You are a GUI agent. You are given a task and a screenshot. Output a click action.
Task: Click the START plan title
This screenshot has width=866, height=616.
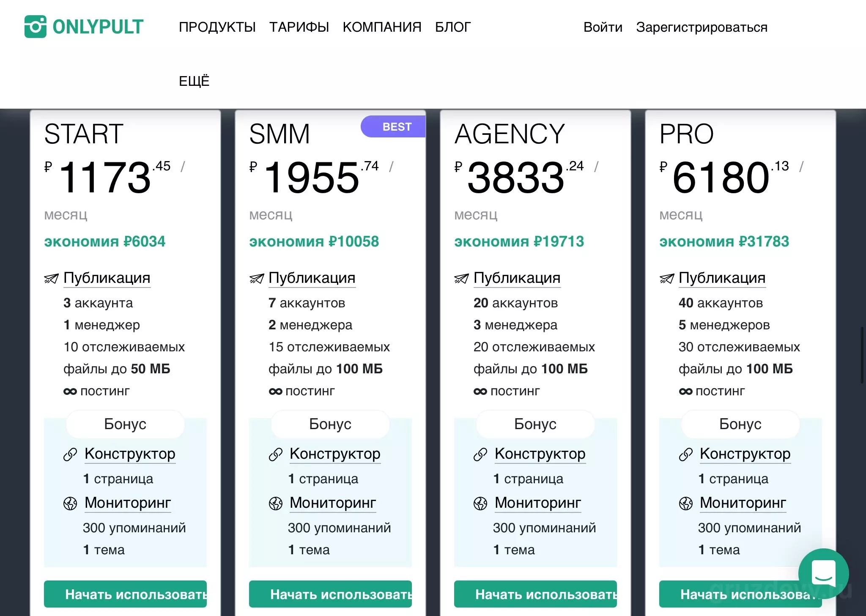click(84, 134)
